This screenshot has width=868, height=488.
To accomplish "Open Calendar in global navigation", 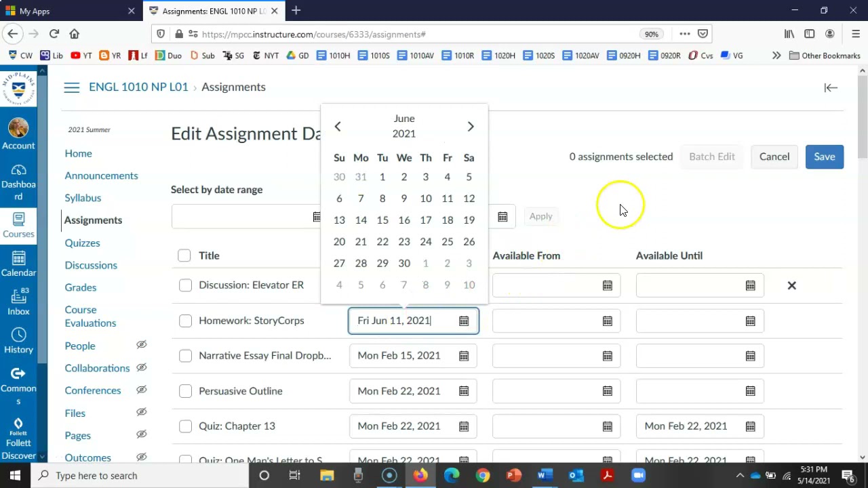I will (18, 263).
